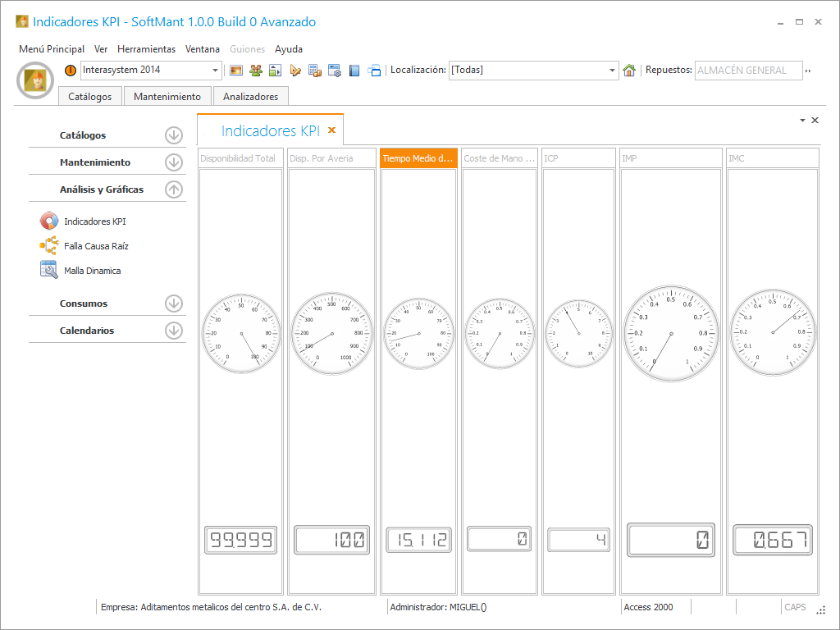Click the cascading windows toolbar icon
The height and width of the screenshot is (630, 840).
click(374, 71)
